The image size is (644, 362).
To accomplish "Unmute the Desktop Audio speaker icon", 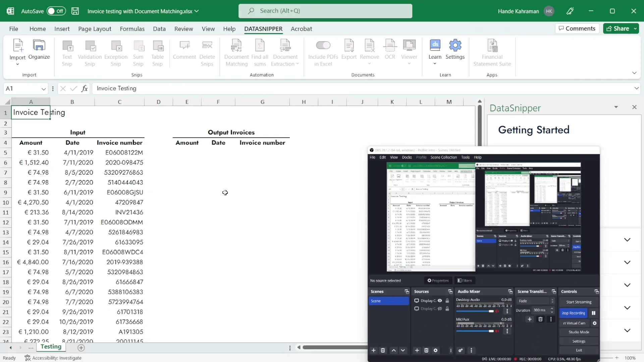I will (x=497, y=311).
